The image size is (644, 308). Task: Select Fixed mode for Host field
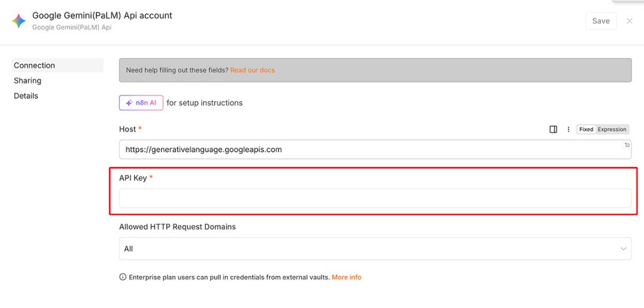[x=586, y=129]
